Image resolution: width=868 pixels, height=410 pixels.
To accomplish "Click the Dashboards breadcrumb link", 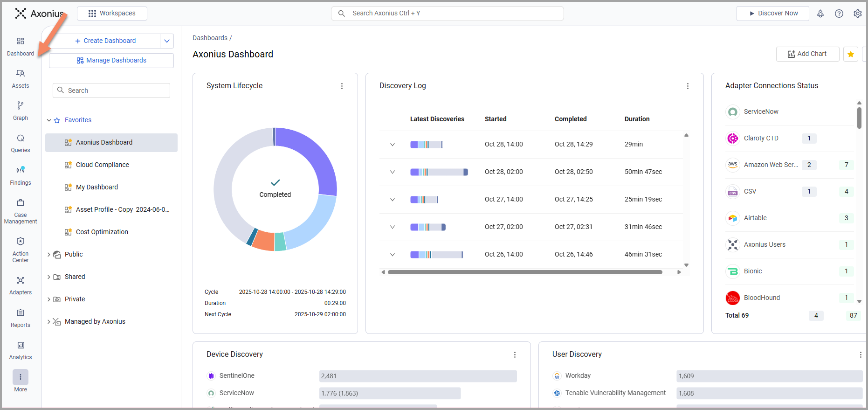I will (210, 38).
